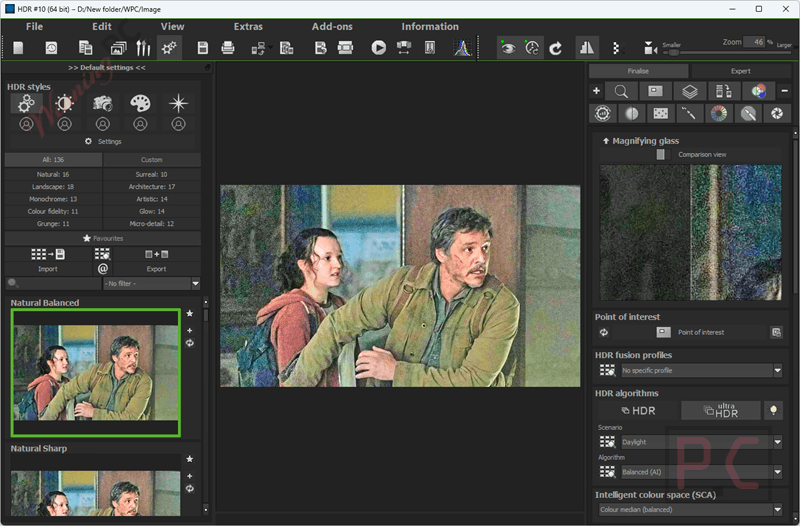Toggle the clock timer icon beside the eye
The width and height of the screenshot is (800, 526).
[532, 48]
